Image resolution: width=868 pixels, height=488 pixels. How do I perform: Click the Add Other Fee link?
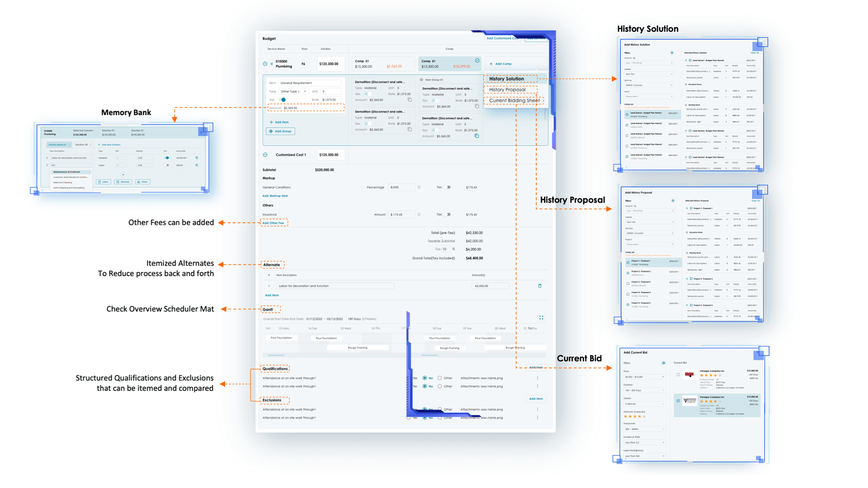coord(273,223)
